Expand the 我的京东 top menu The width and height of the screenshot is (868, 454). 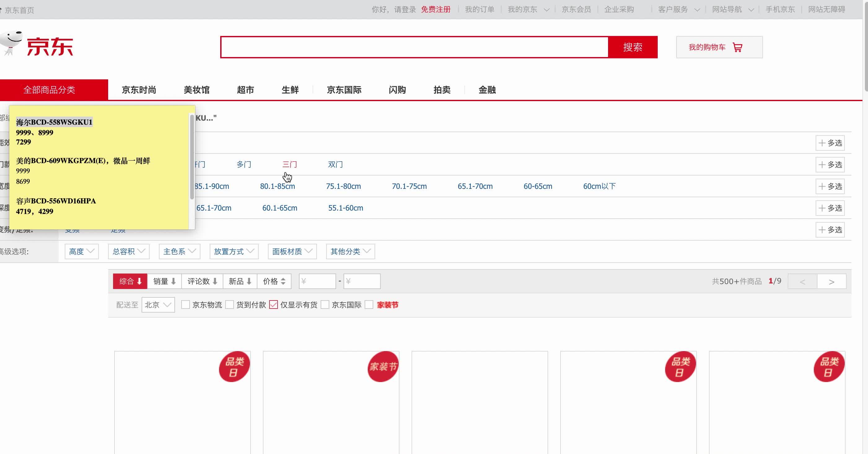click(x=528, y=9)
